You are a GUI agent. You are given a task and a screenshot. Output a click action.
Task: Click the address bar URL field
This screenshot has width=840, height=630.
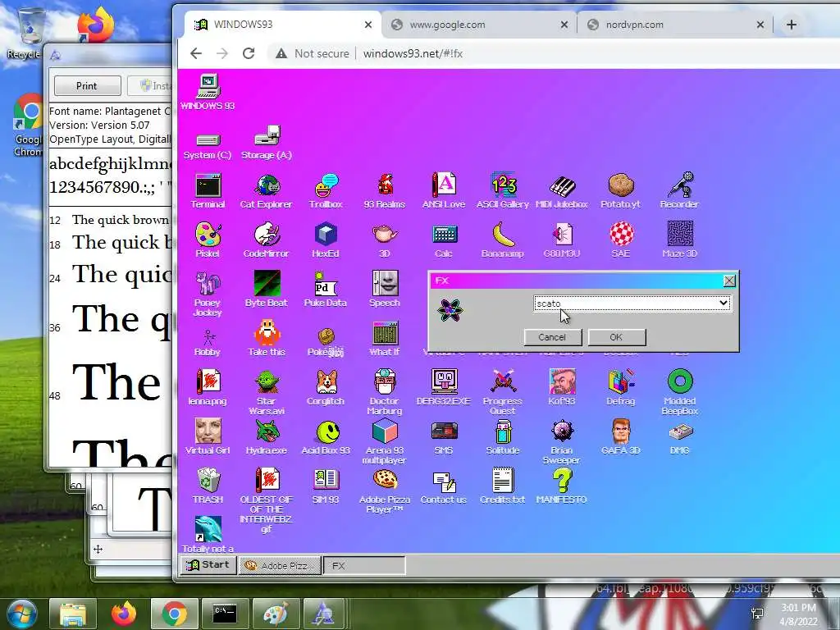[413, 53]
